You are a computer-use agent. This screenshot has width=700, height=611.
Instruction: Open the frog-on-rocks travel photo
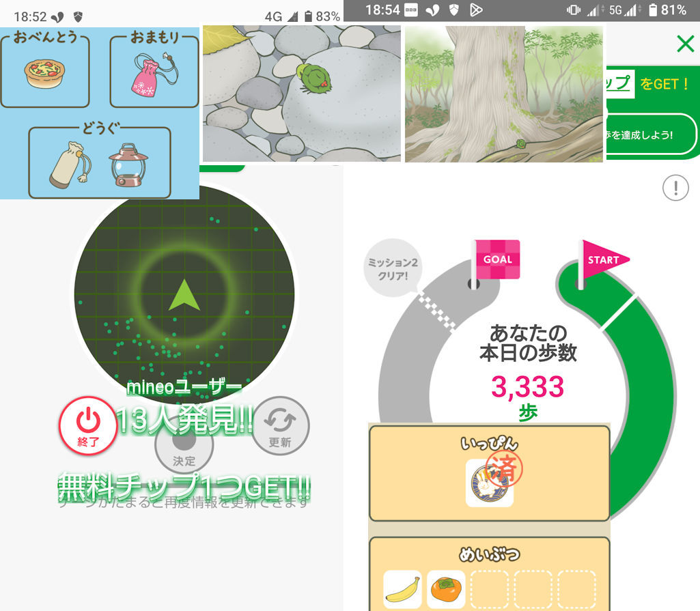coord(302,94)
